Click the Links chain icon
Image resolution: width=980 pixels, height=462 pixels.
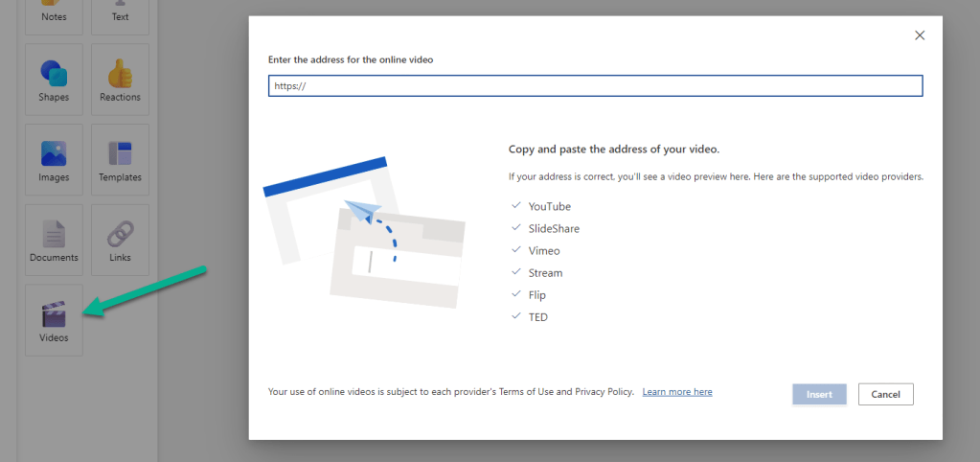(120, 235)
